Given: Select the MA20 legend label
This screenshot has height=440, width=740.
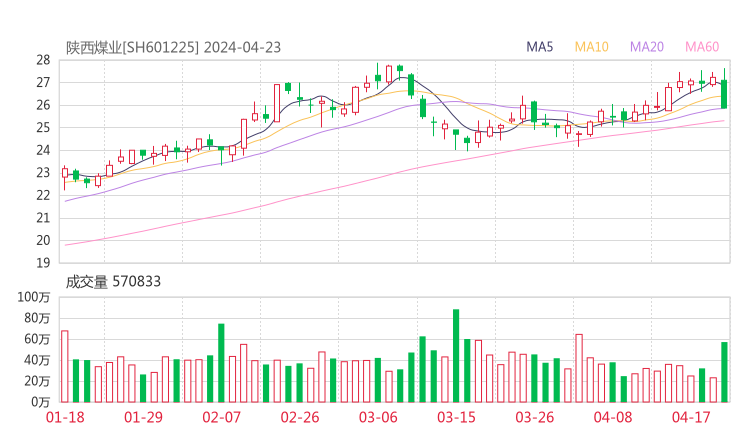Looking at the screenshot, I should tap(647, 47).
